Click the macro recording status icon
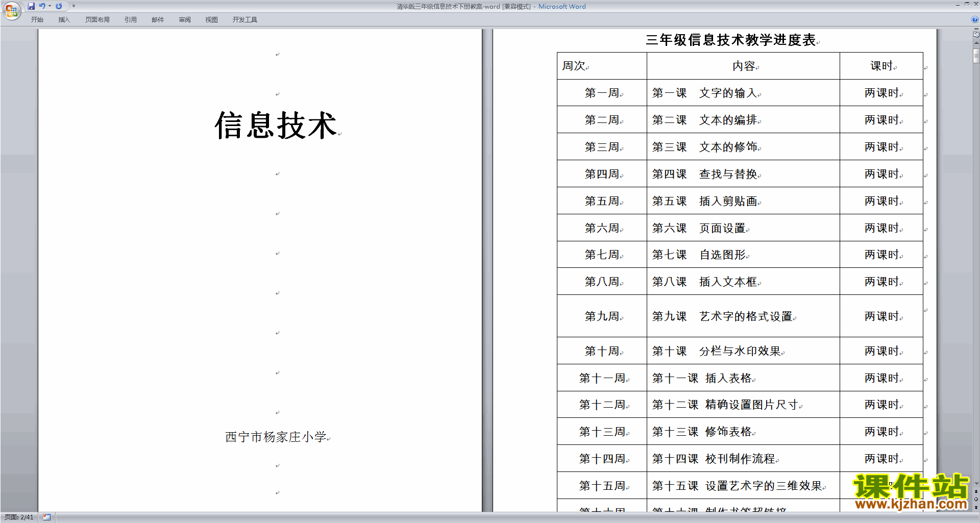Image resolution: width=980 pixels, height=523 pixels. coord(46,517)
